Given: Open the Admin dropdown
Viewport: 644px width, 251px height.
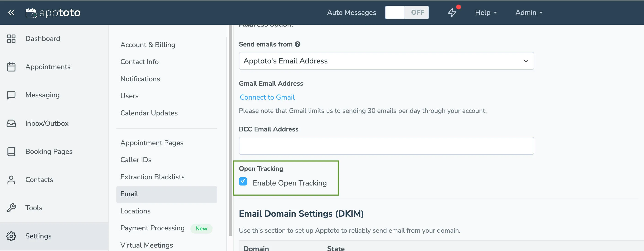Looking at the screenshot, I should 528,12.
